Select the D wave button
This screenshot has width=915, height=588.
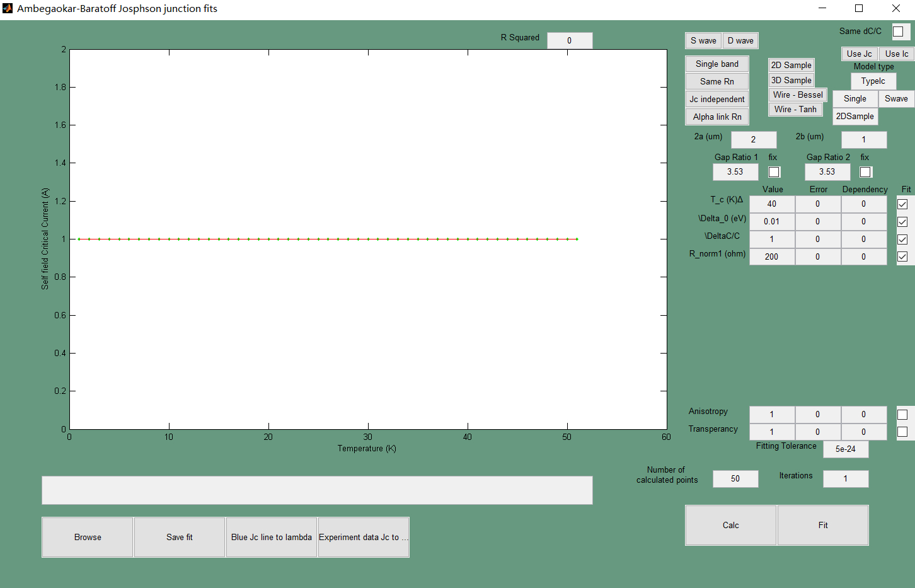pos(740,41)
